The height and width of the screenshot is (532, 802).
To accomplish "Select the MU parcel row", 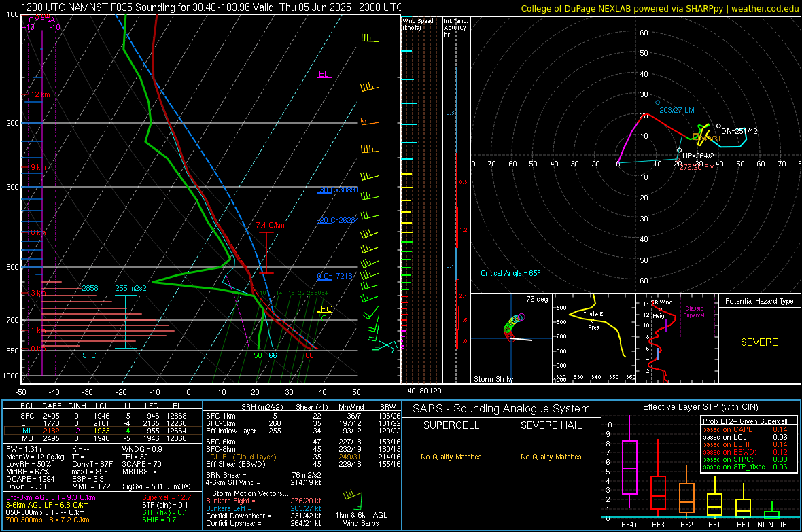I will click(103, 438).
